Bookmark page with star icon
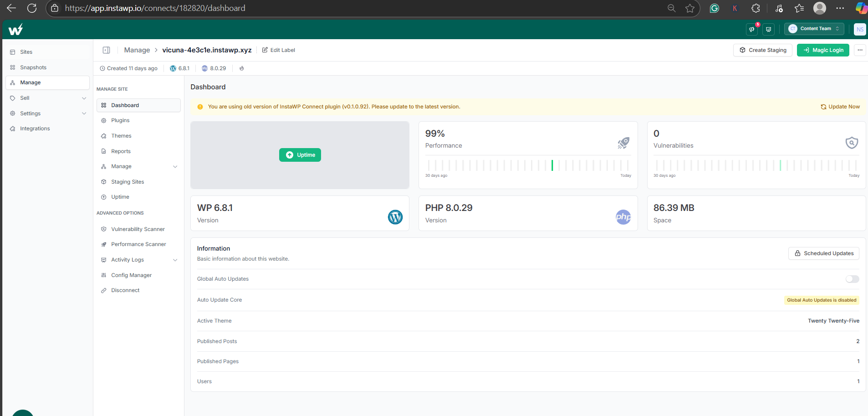 (x=690, y=8)
